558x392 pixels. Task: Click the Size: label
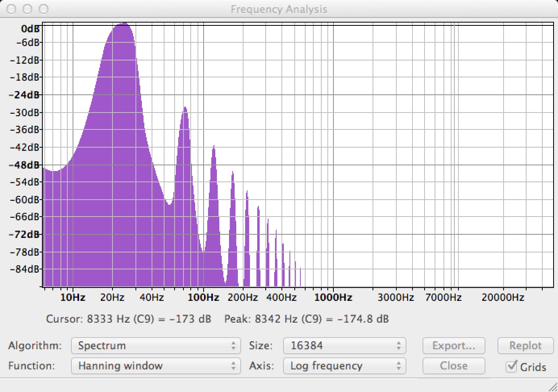[261, 346]
